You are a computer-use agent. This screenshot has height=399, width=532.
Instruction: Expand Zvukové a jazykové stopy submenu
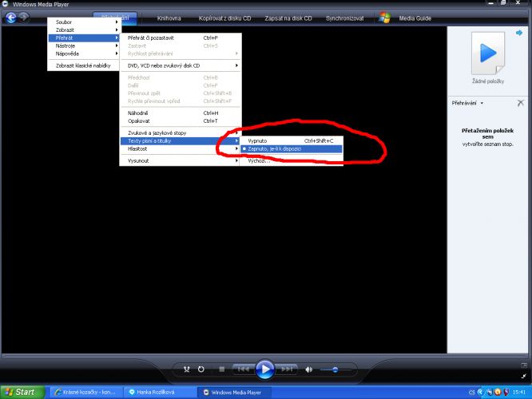pos(181,133)
